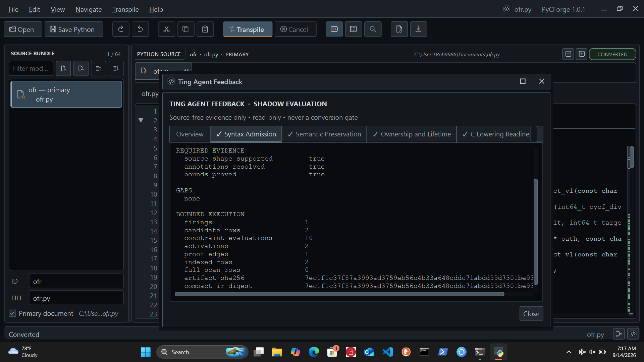This screenshot has height=362, width=644.
Task: Open Microsoft Edge from the taskbar
Action: (314, 352)
